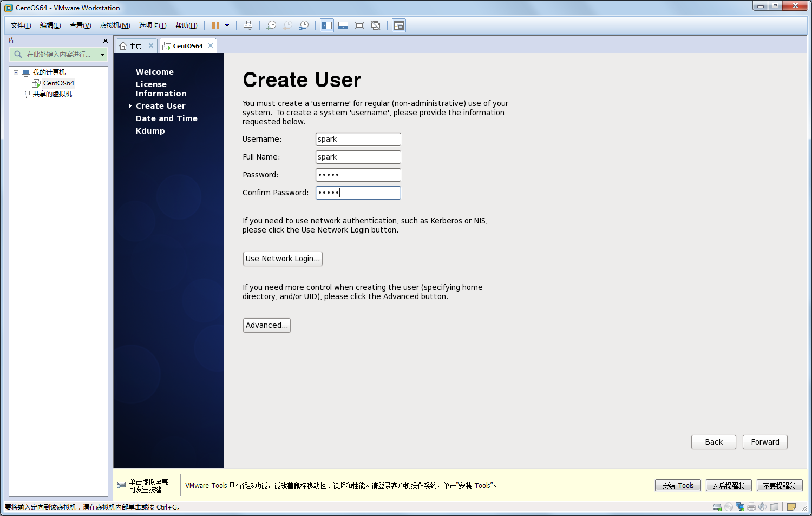This screenshot has width=812, height=516.
Task: Open the 文件(F) menu
Action: [21, 25]
